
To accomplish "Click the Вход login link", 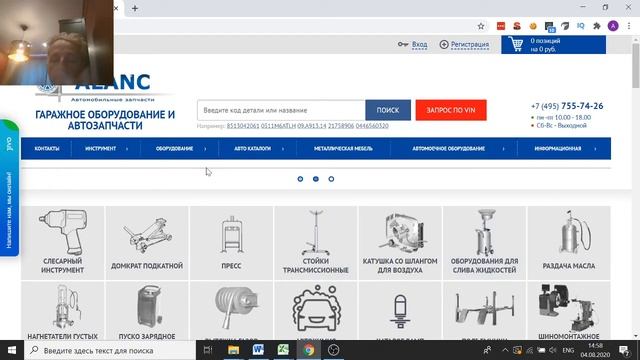I will tap(419, 44).
